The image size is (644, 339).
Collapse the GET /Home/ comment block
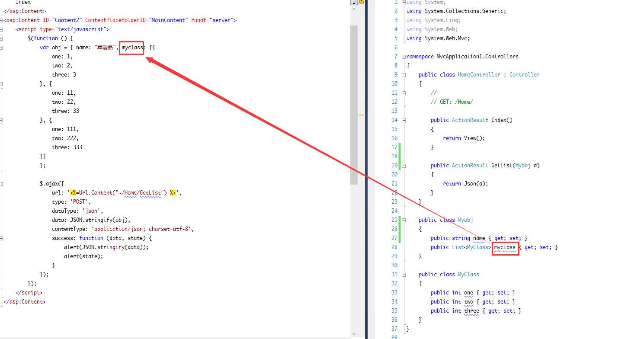[404, 93]
